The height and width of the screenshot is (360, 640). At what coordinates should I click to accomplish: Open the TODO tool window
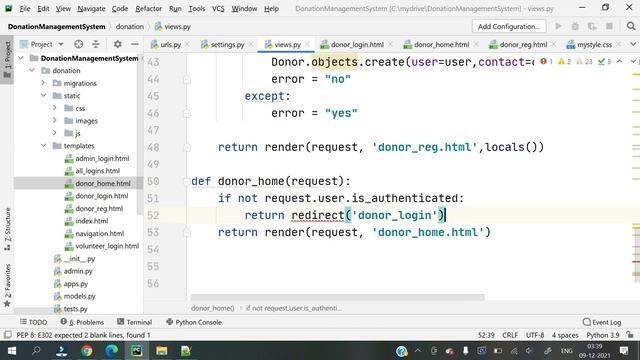tap(34, 322)
